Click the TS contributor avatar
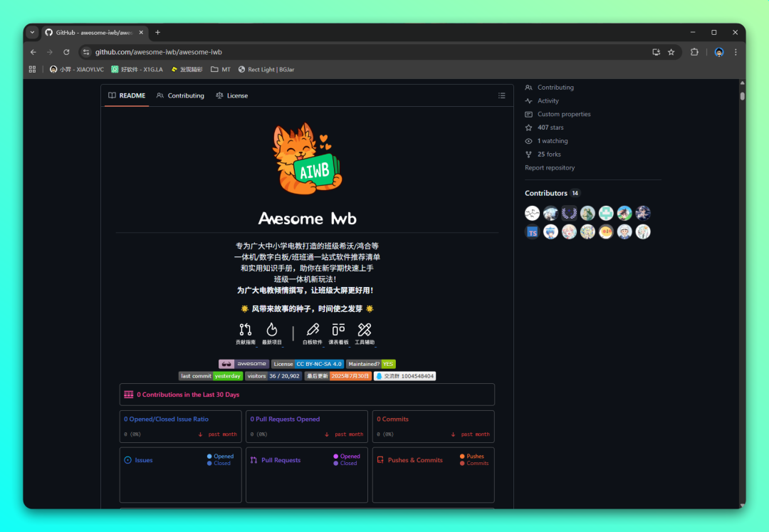 pos(532,231)
